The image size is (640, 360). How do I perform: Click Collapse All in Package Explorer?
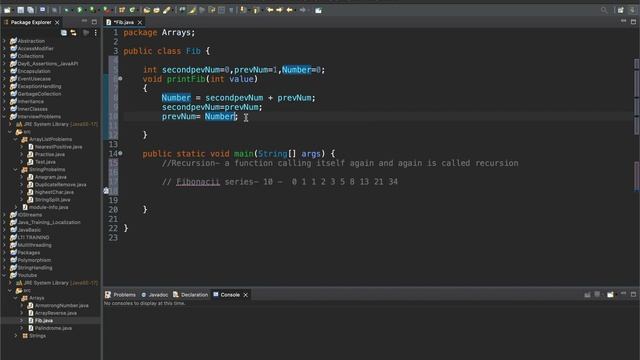pos(64,33)
